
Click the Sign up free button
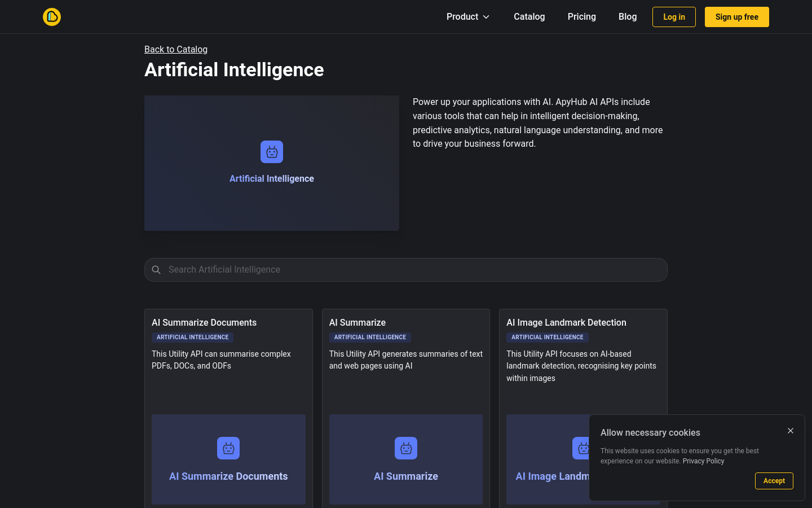(736, 16)
